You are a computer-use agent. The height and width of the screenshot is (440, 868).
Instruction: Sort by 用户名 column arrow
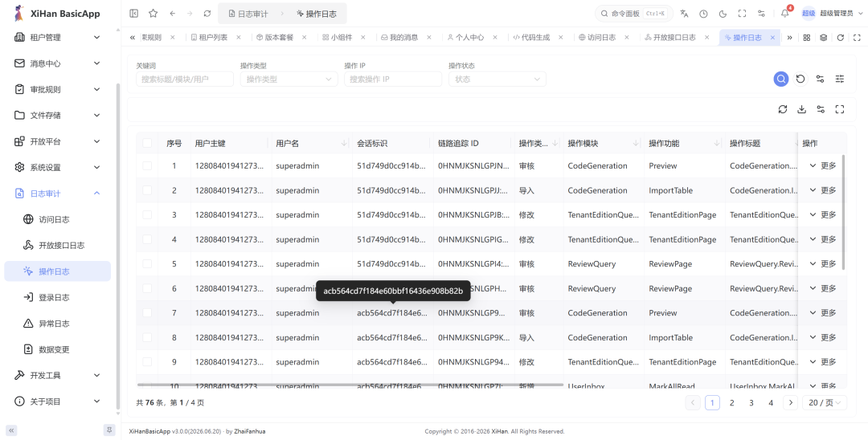click(x=344, y=143)
